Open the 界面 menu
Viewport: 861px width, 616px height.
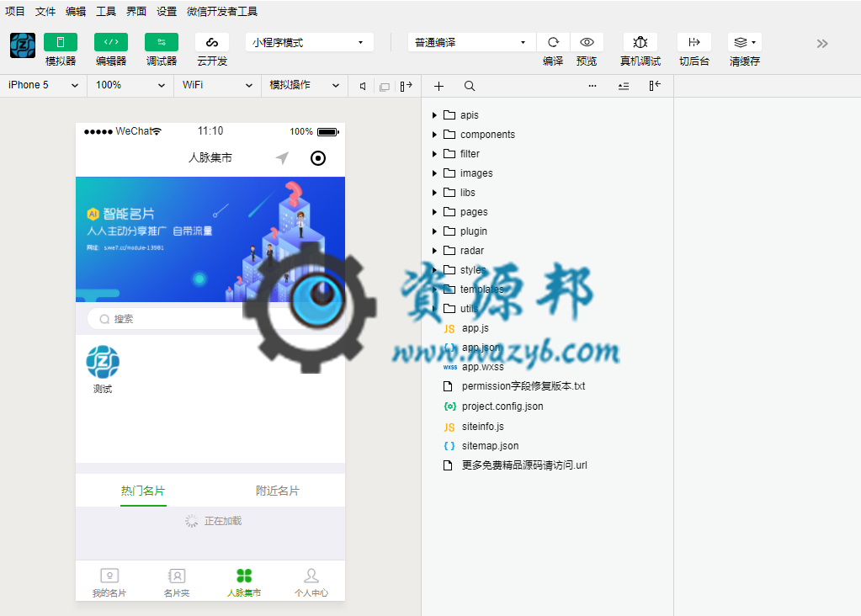(136, 12)
